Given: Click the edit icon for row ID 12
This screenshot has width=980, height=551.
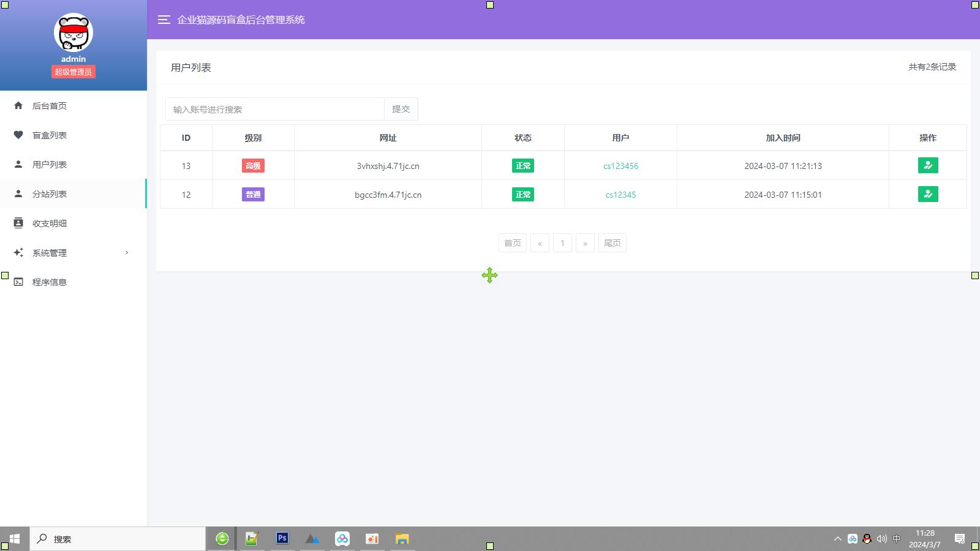Looking at the screenshot, I should pyautogui.click(x=928, y=194).
